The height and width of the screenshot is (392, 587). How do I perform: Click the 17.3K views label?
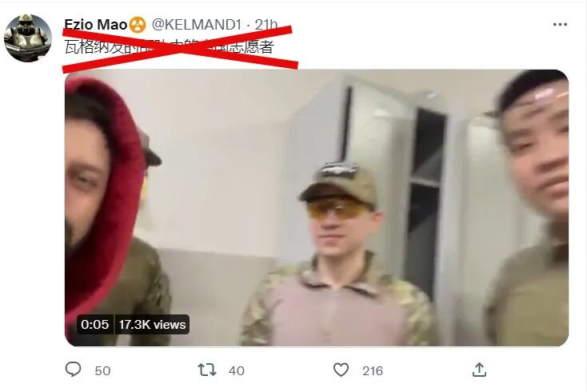pyautogui.click(x=152, y=324)
